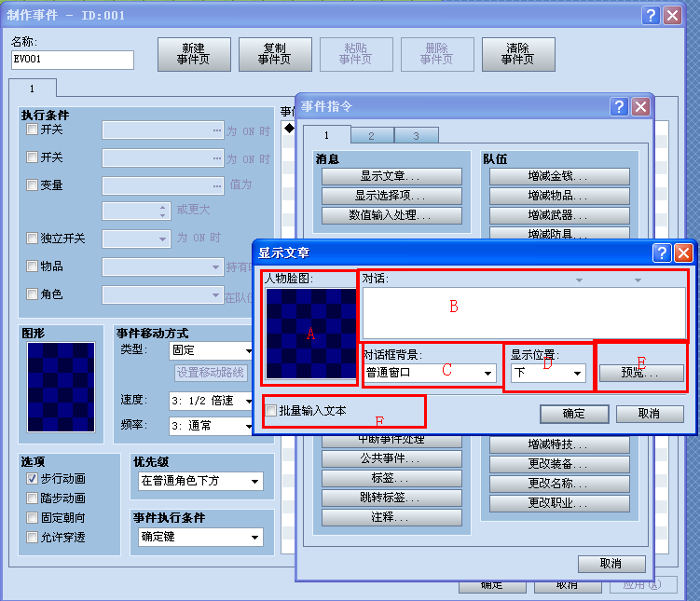Check the 固定朝向 option
700x601 pixels.
(32, 517)
